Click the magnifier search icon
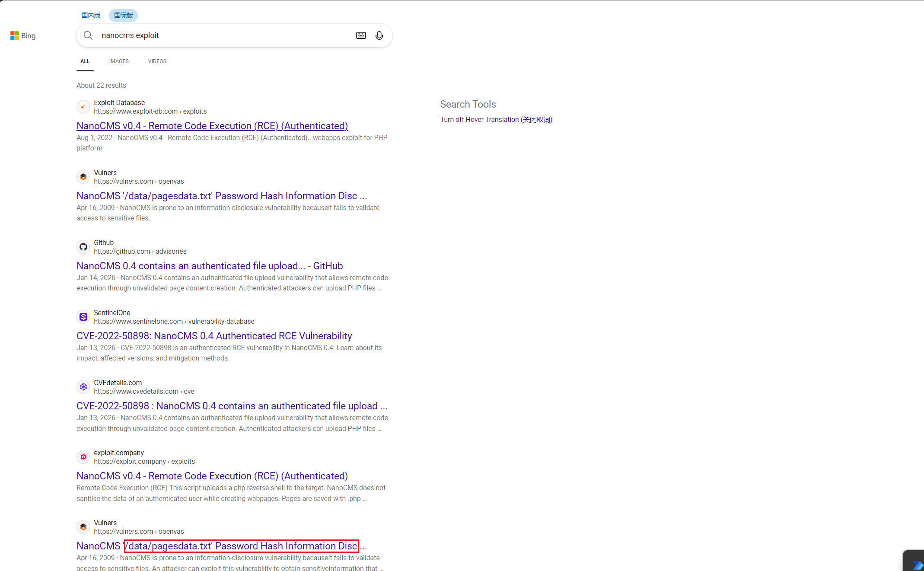This screenshot has width=924, height=571. pos(88,35)
